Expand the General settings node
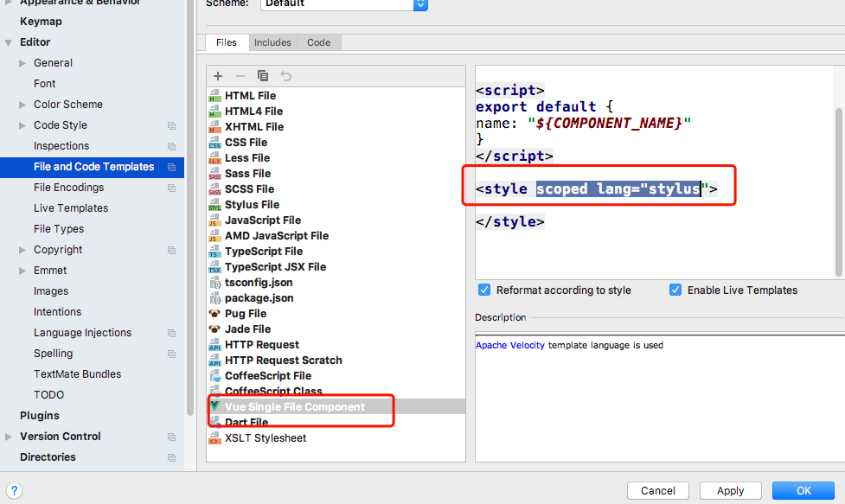Screen dimensions: 845x504 click(22, 63)
